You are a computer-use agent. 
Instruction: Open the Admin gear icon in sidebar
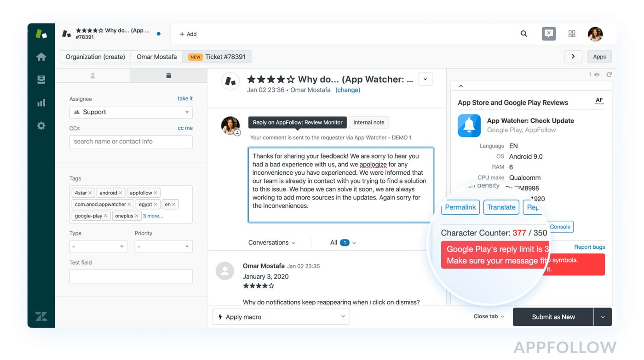(x=41, y=126)
